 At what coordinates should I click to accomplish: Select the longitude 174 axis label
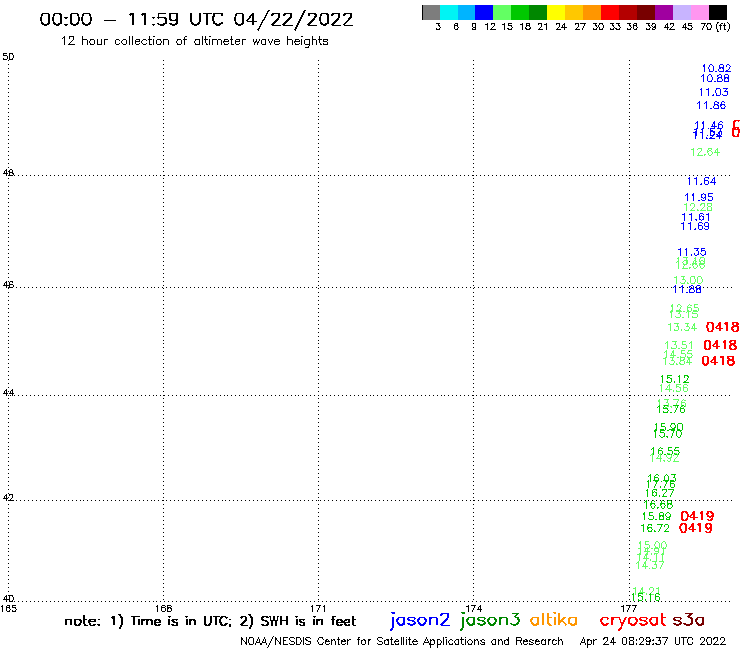click(x=473, y=608)
